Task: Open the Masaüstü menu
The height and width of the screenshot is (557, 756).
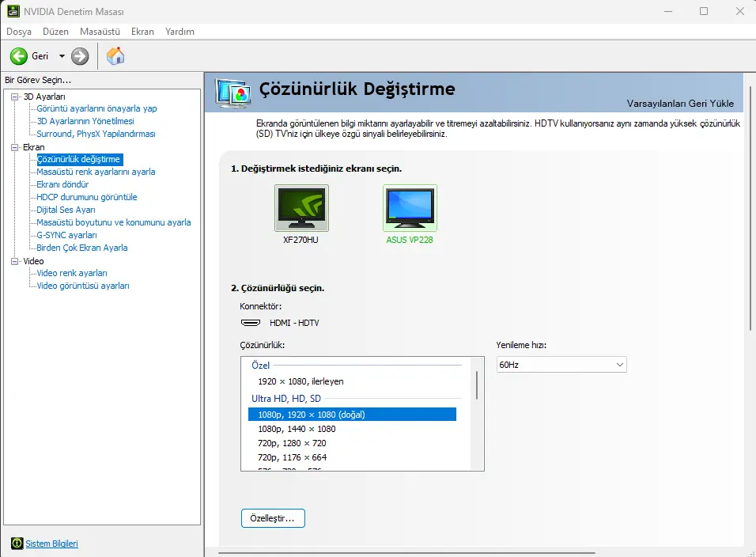Action: [x=100, y=32]
